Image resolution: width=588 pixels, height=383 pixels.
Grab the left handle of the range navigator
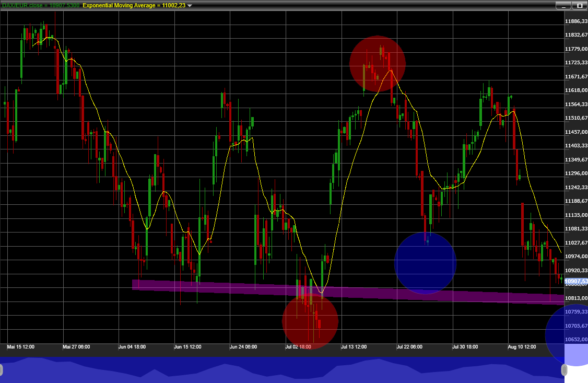(x=1, y=370)
